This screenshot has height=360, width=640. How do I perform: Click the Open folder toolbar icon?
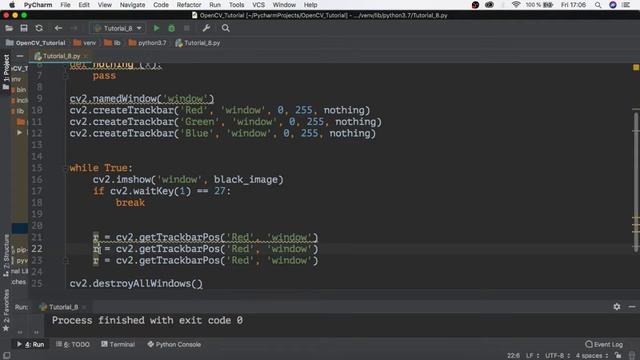(x=9, y=28)
